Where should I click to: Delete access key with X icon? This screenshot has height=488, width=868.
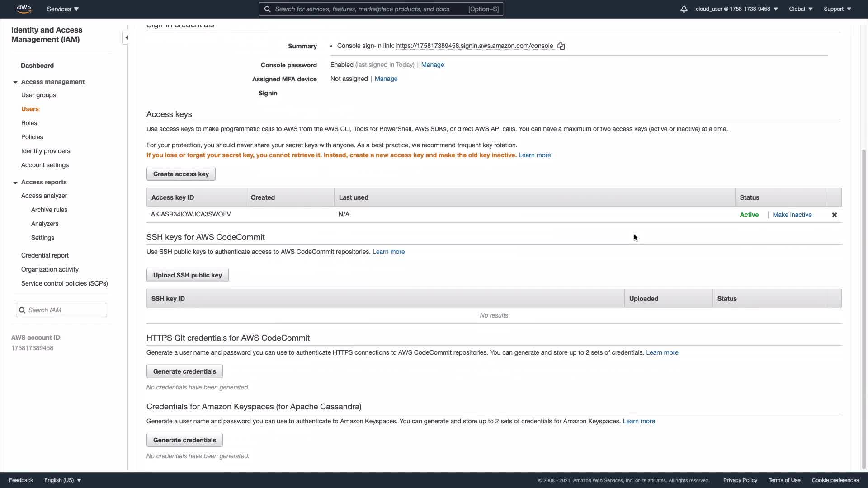click(835, 215)
